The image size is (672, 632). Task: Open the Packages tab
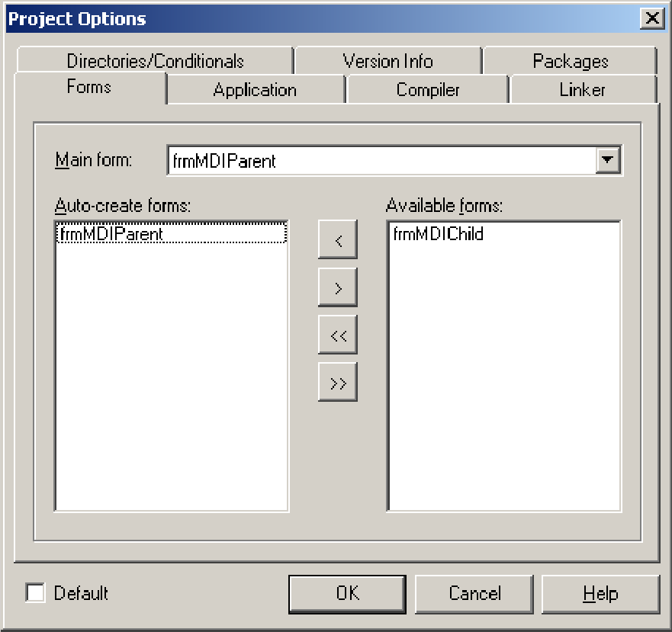pos(570,60)
